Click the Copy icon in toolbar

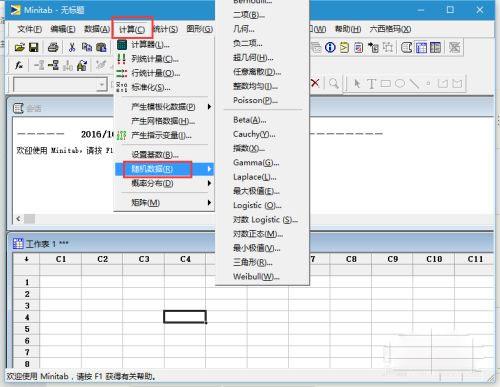pos(87,47)
